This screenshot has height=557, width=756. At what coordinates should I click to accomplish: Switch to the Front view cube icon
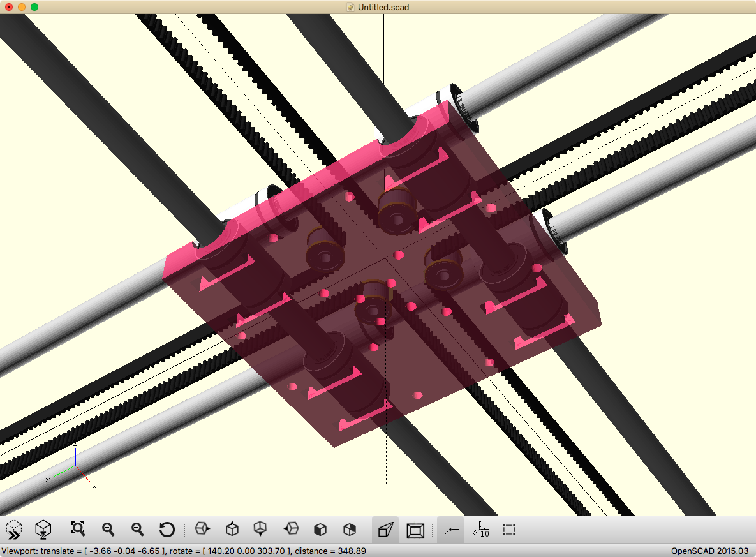320,529
